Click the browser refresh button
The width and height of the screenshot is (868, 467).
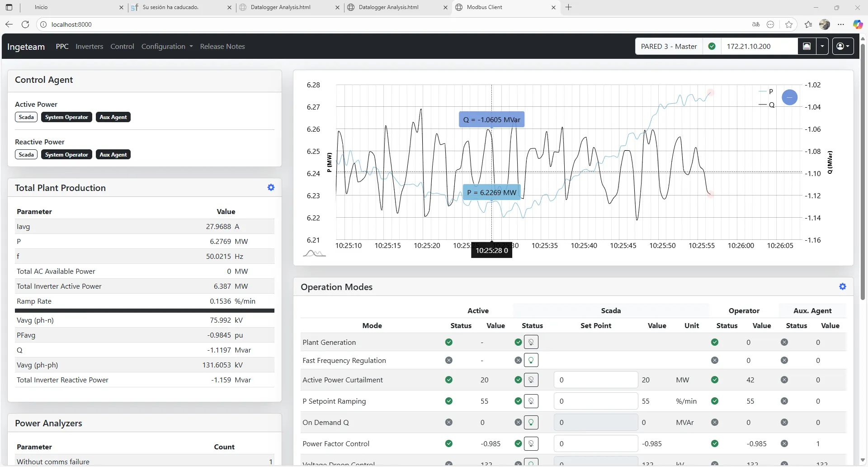pos(25,24)
